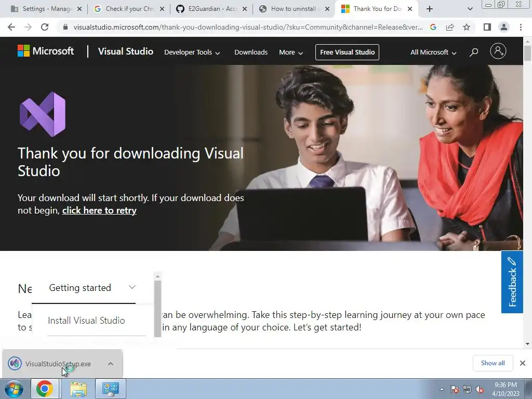
Task: Click dropdown list scrollbar thumb
Action: [157, 309]
